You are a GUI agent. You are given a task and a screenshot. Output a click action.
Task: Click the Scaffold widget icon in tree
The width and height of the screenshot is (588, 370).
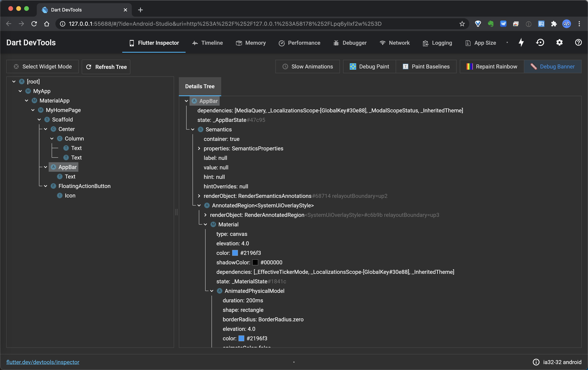(x=47, y=120)
